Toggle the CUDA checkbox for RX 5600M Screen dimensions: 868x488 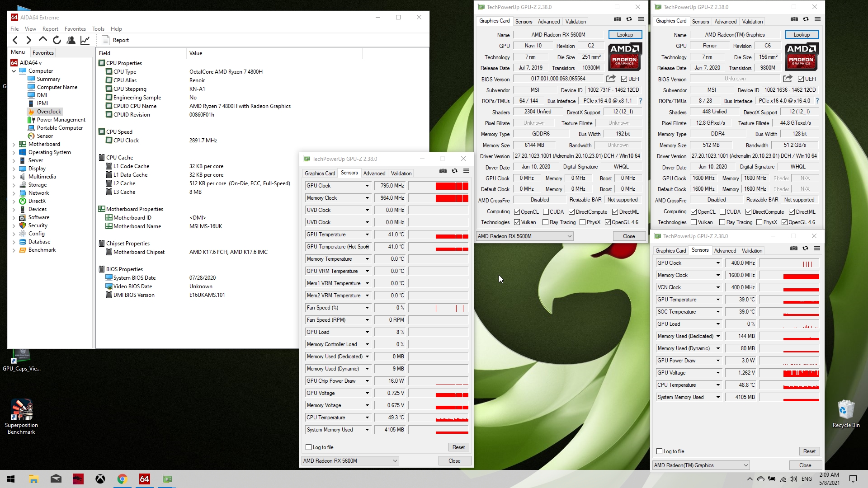point(546,212)
